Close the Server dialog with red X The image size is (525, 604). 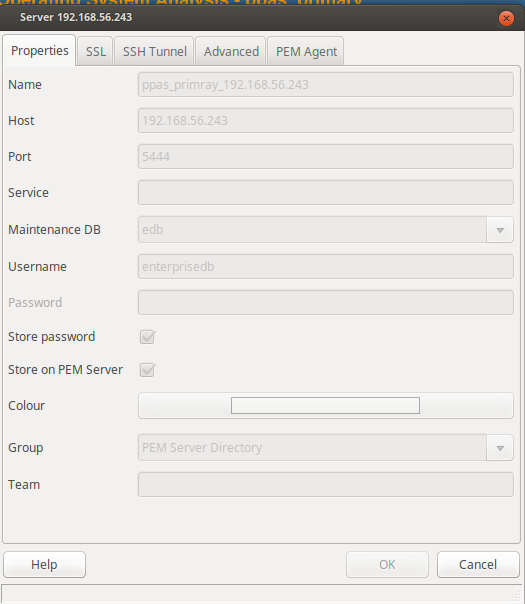point(506,18)
